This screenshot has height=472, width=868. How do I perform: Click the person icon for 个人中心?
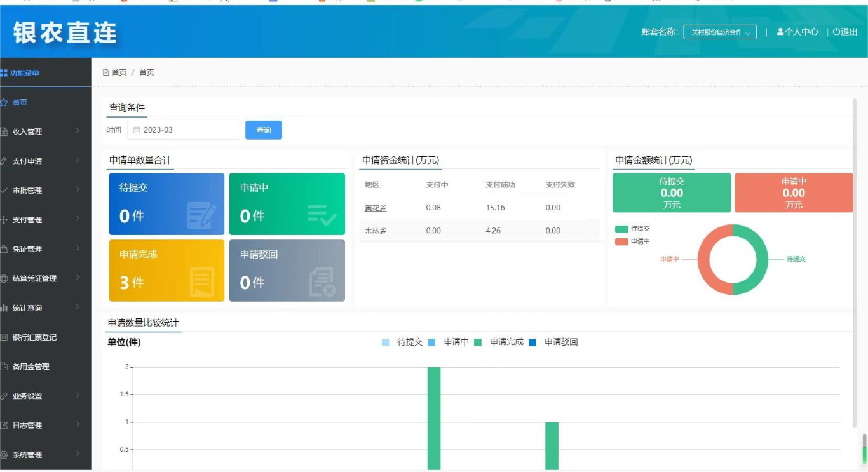click(780, 32)
